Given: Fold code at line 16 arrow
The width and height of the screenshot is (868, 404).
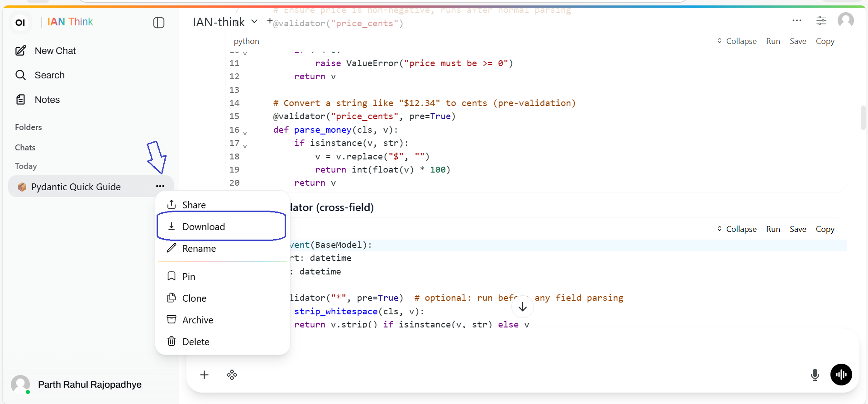Looking at the screenshot, I should point(245,133).
